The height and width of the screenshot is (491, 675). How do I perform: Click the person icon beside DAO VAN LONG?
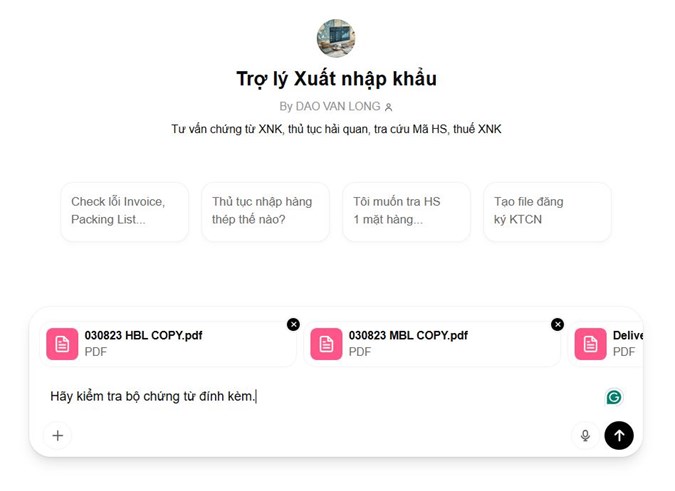tap(389, 107)
